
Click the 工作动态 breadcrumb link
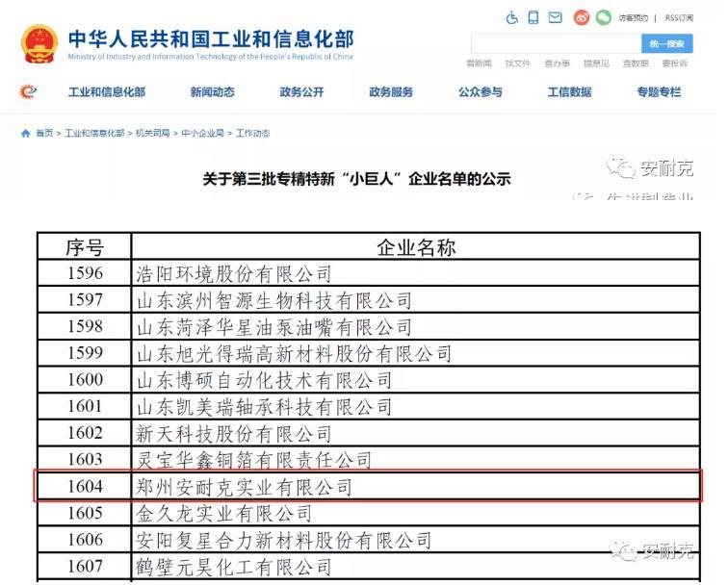click(252, 134)
